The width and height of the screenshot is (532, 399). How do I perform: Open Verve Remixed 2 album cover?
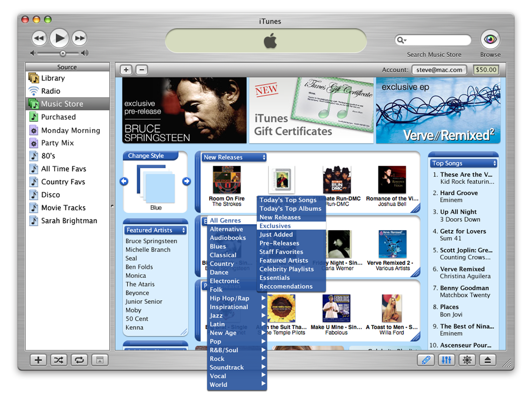[x=393, y=244]
